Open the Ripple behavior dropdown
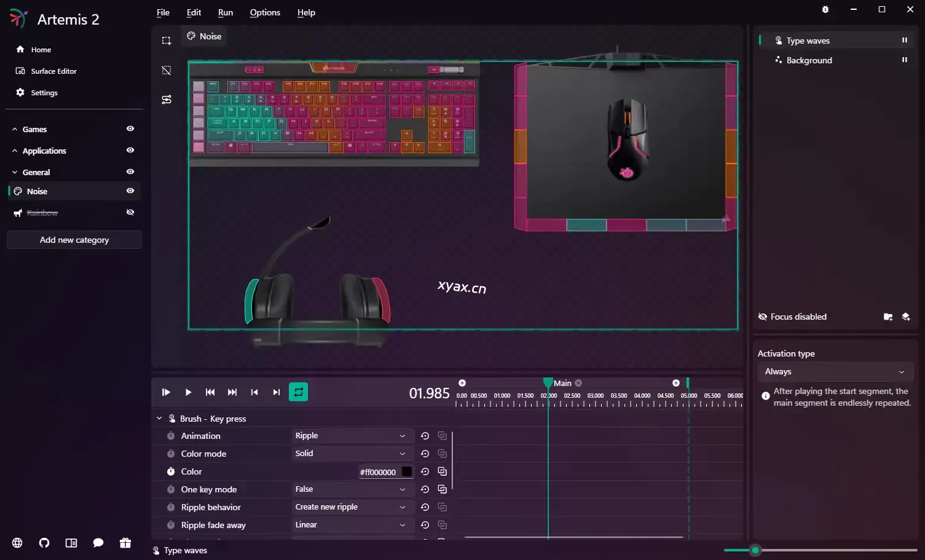 tap(350, 507)
